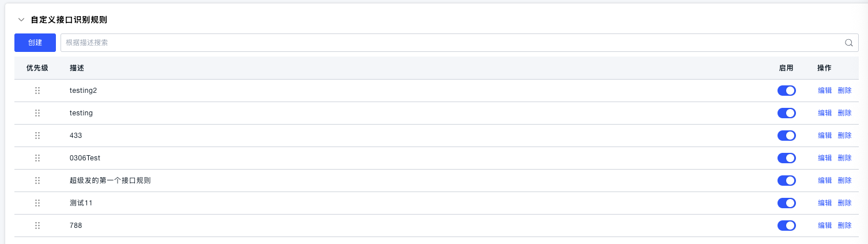Viewport: 868px width, 244px height.
Task: Delete the testing2 rule
Action: point(844,91)
